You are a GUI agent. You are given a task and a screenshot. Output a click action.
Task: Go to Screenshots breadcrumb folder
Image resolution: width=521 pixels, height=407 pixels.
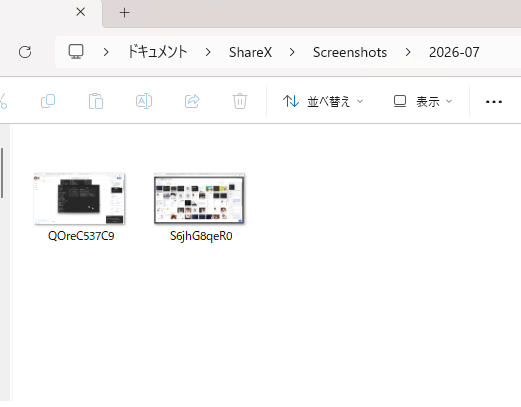coord(350,52)
